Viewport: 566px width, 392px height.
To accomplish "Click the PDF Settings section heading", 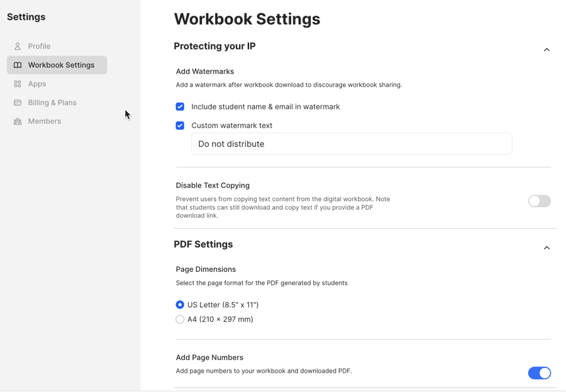I will pyautogui.click(x=203, y=244).
